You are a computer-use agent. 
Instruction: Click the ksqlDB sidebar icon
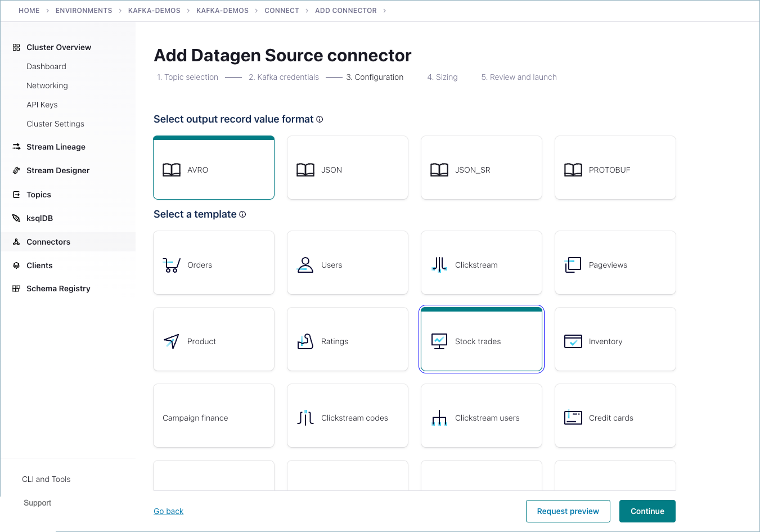coord(16,218)
